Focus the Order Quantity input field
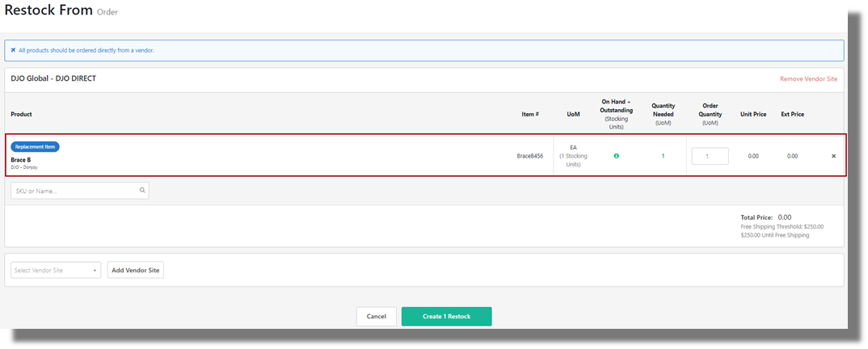 (710, 156)
